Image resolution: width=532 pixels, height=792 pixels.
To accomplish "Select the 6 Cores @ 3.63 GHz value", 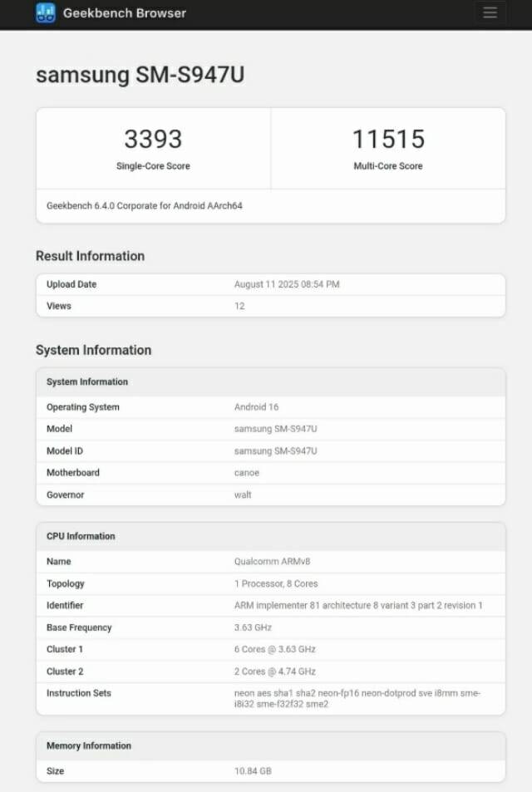I will click(275, 650).
